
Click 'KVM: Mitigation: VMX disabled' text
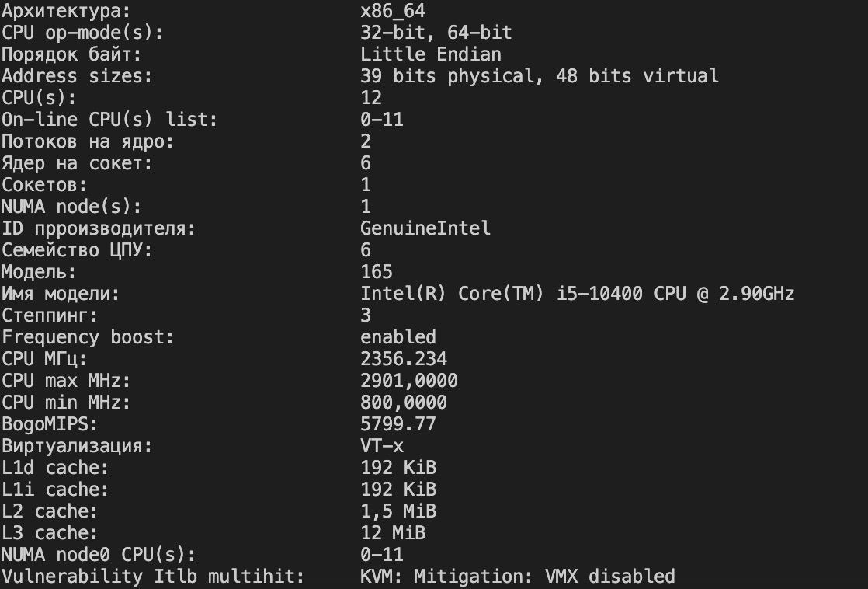click(518, 577)
